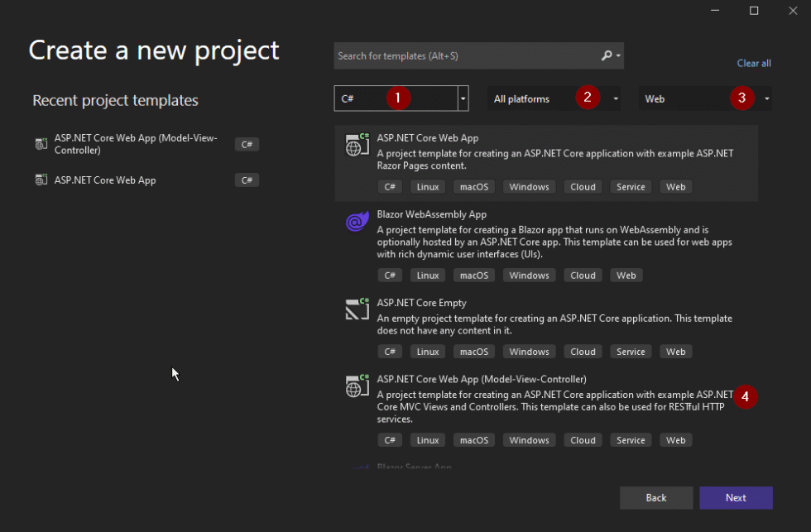Click Windows tag under ASP.NET Core Empty
Screen dimensions: 811x532
pos(529,352)
